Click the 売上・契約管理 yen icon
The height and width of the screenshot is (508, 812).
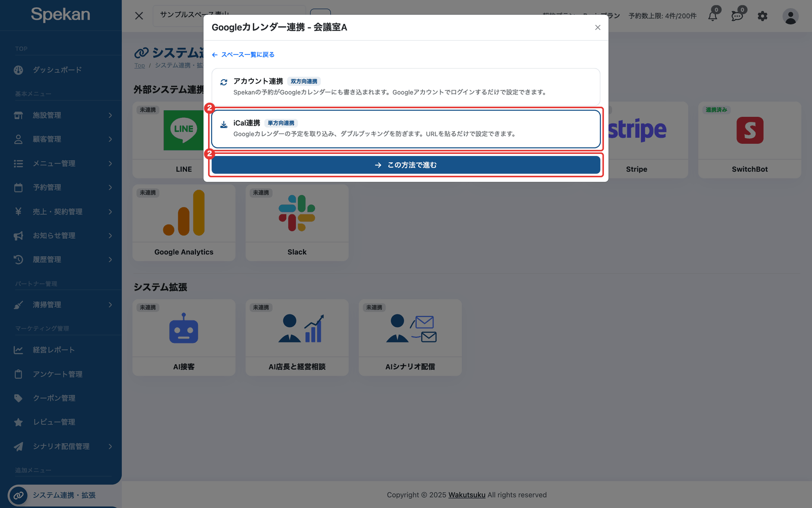click(x=18, y=212)
